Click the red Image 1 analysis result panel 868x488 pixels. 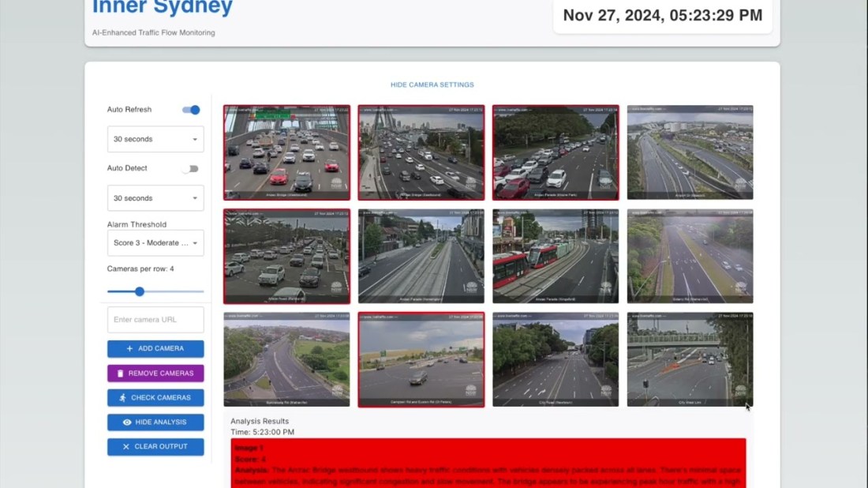pos(488,463)
